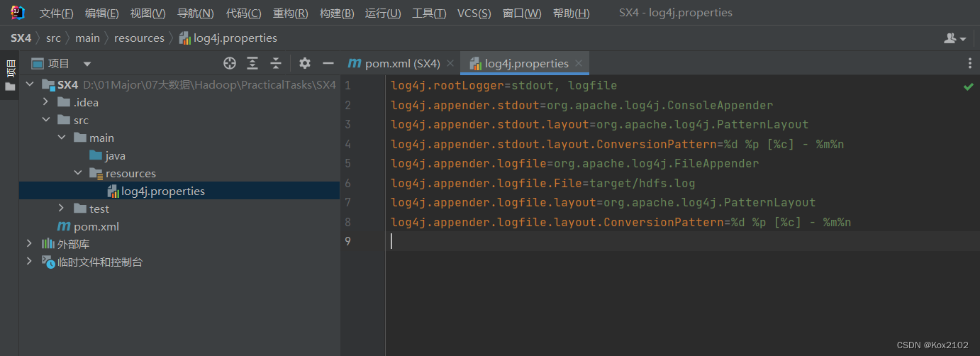
Task: Click line number 1 in the gutter
Action: point(347,86)
